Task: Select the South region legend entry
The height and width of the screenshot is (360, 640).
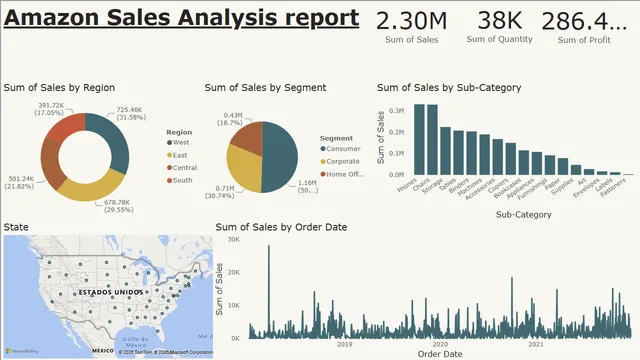Action: tap(180, 180)
